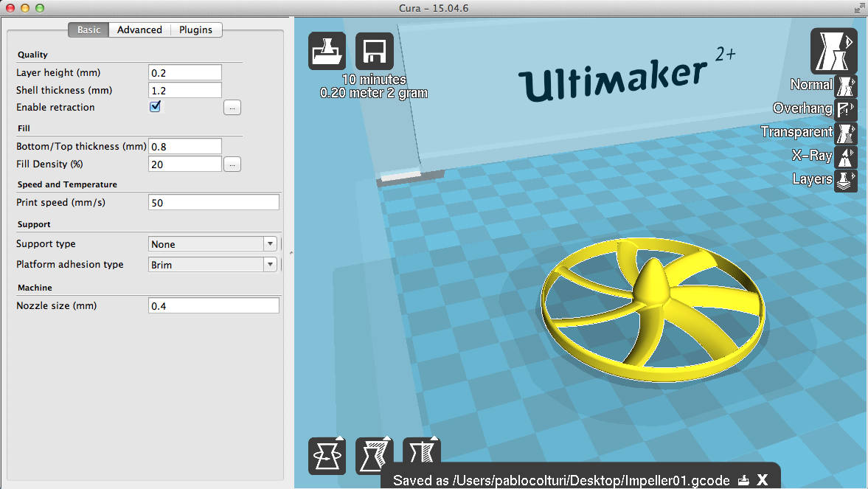The height and width of the screenshot is (489, 868).
Task: Click the Scale model tool icon
Action: [375, 456]
